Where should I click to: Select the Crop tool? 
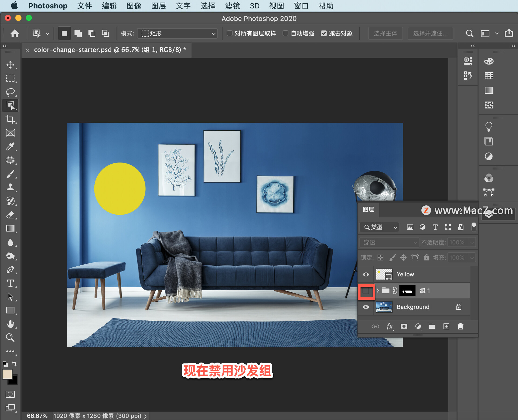(x=10, y=119)
